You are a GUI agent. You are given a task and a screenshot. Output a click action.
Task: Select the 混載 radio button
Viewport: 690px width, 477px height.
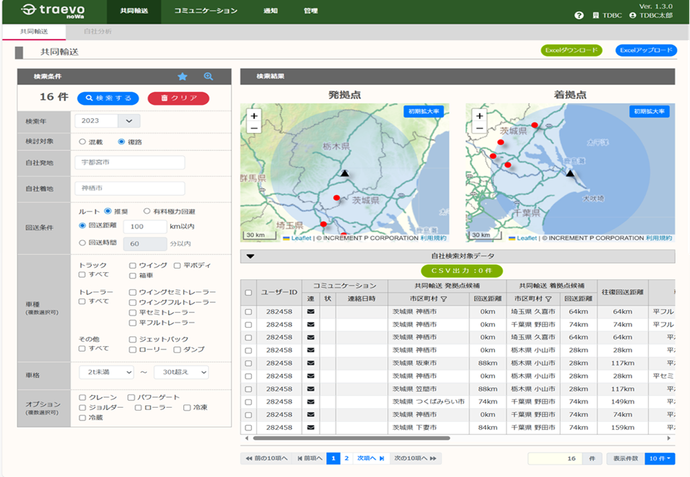click(x=82, y=142)
